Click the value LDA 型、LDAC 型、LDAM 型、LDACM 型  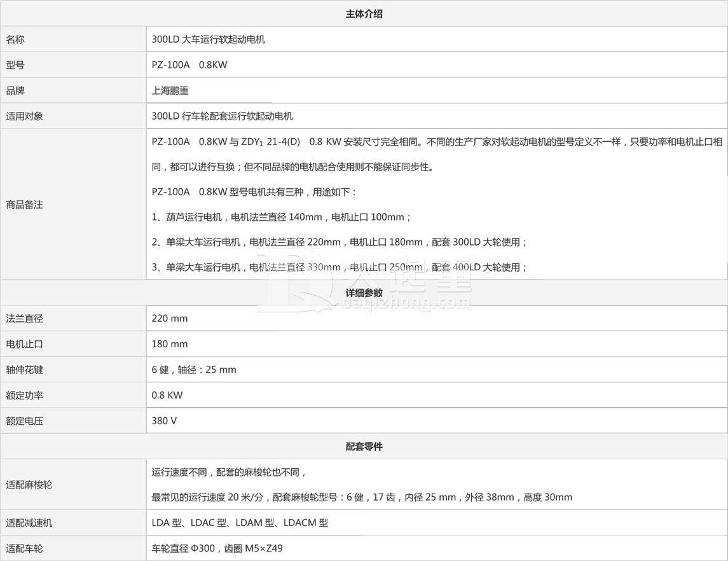pos(240,523)
